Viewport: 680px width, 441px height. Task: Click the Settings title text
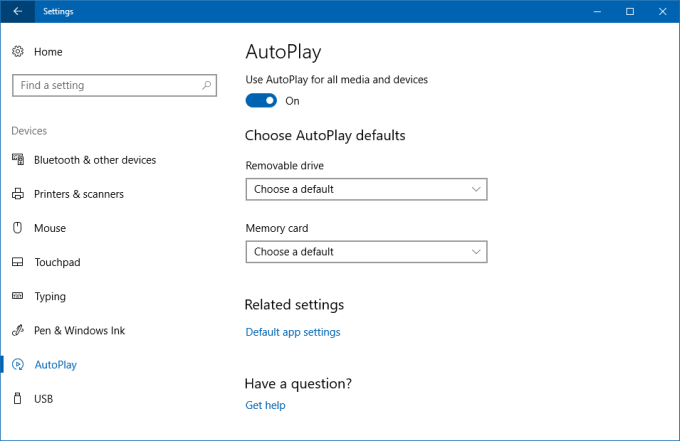(58, 12)
